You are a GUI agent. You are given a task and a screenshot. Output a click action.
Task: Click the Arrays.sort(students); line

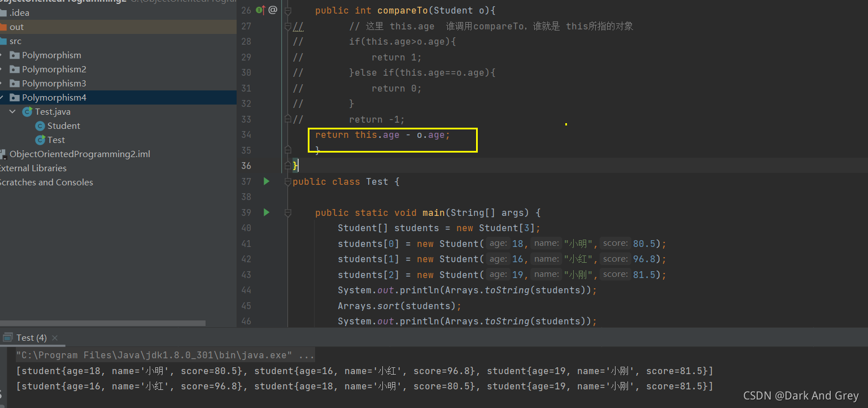399,306
